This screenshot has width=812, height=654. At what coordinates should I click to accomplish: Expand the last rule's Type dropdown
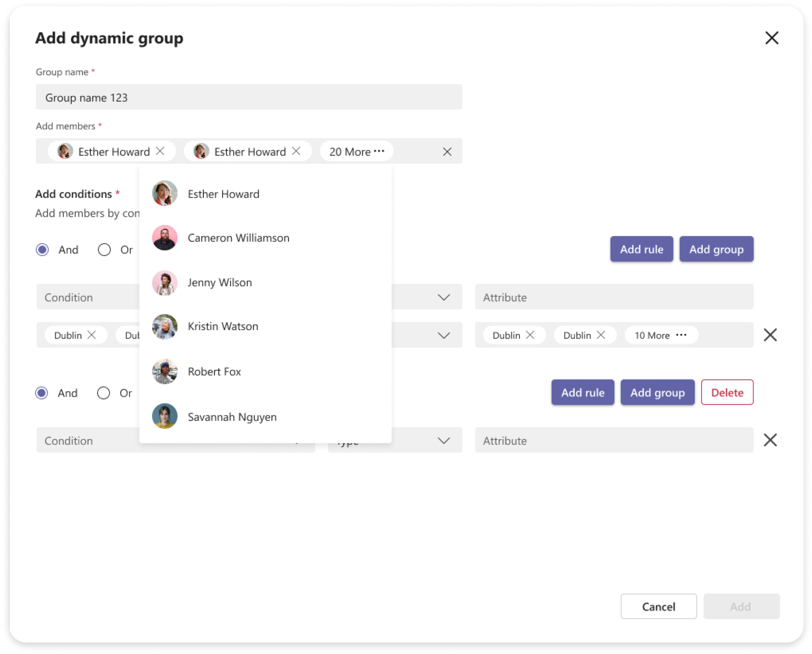pos(443,441)
